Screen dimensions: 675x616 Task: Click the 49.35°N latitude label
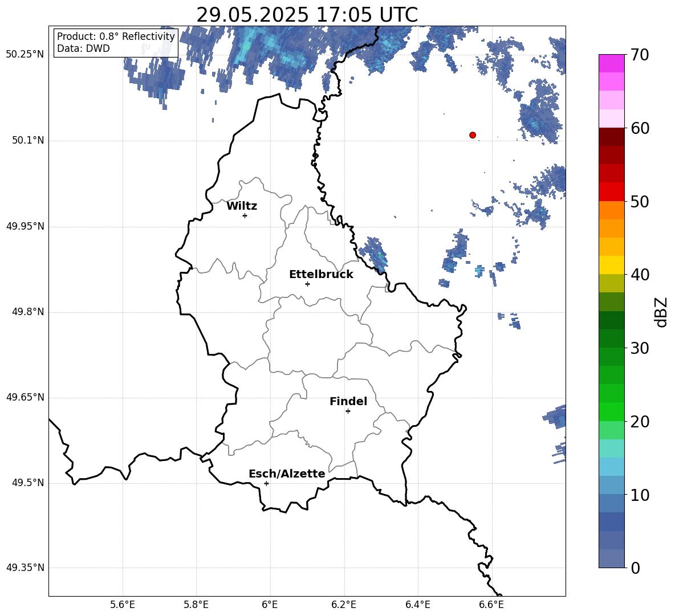click(25, 568)
